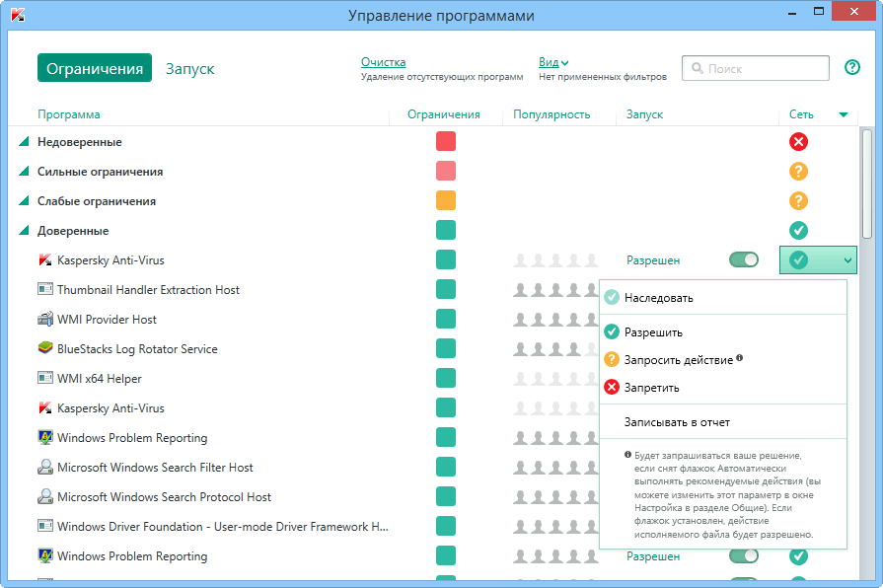This screenshot has width=883, height=588.
Task: Click the popularity rating of Thumbnail Handler Extraction Host
Action: 555,289
